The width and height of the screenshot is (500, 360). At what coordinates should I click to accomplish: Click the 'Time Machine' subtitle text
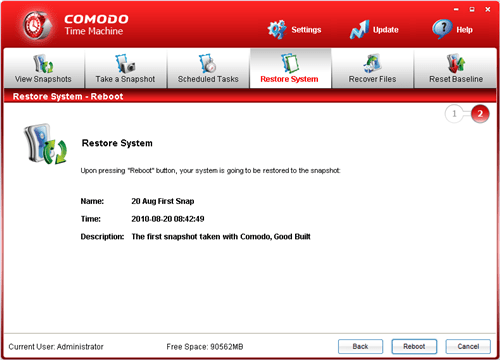(94, 31)
